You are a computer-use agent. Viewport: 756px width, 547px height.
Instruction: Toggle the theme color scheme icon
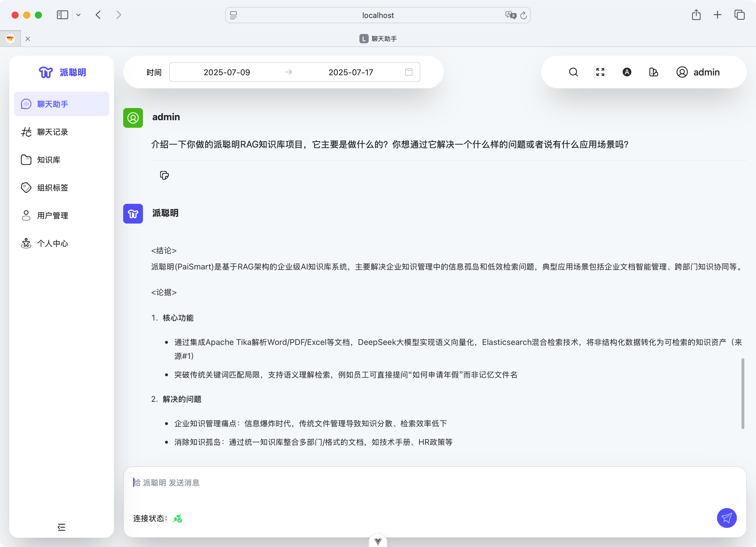click(x=653, y=72)
